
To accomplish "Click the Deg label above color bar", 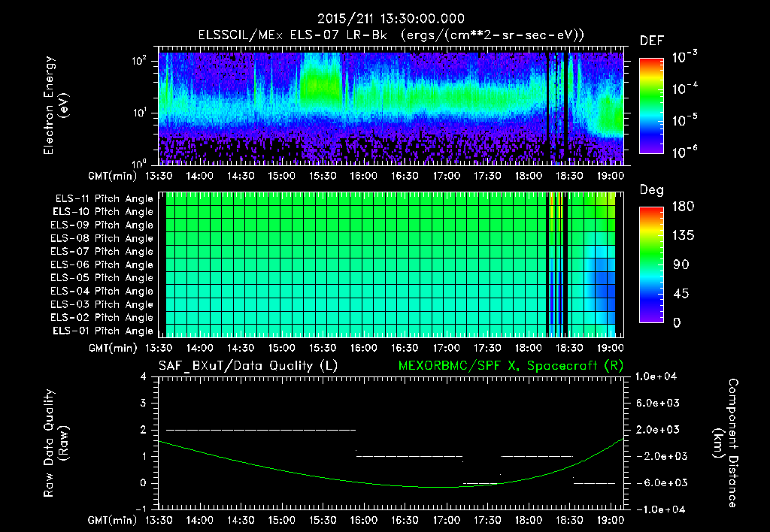I will click(652, 190).
